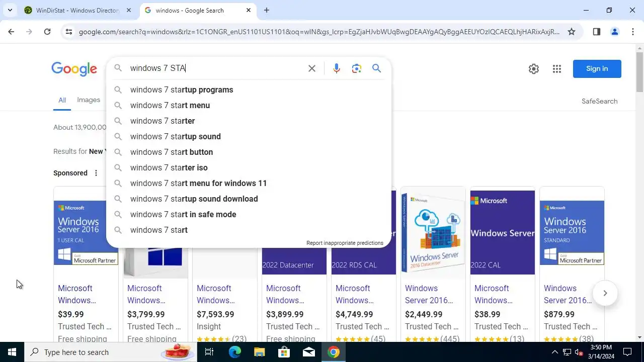Open new browser tab

click(267, 10)
